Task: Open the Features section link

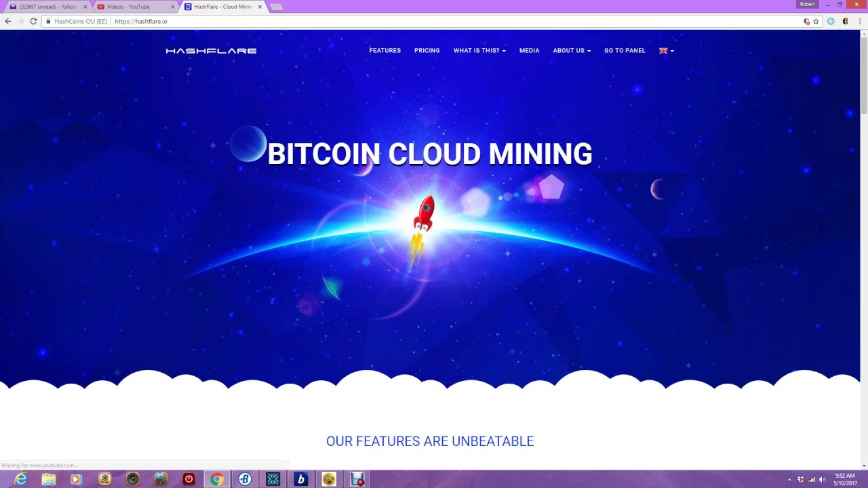Action: tap(384, 51)
